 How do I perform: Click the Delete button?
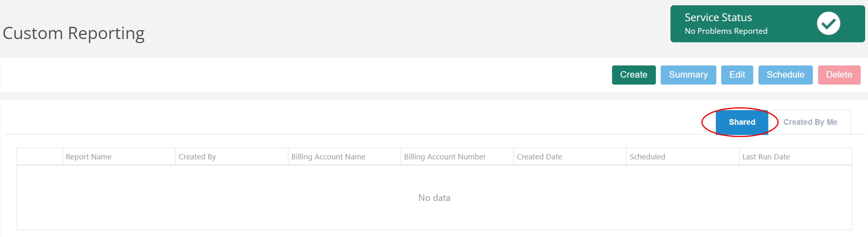tap(839, 75)
